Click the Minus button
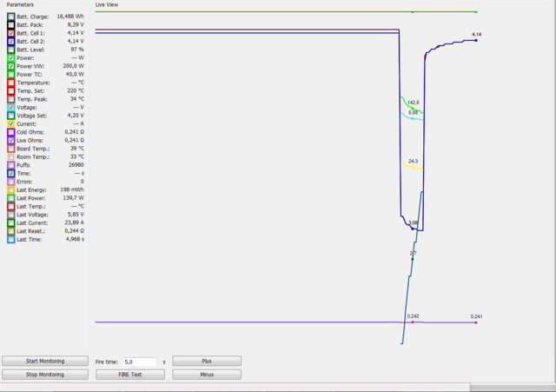Viewport: 556px width, 392px height. 207,375
